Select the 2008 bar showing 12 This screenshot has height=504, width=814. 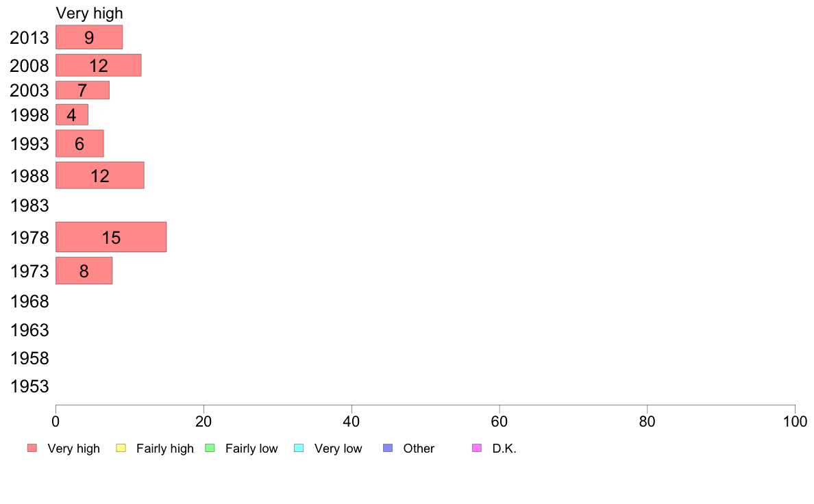click(x=99, y=66)
